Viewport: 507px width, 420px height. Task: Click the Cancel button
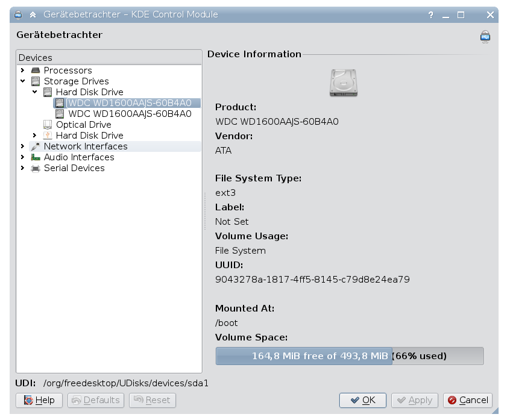pos(468,400)
